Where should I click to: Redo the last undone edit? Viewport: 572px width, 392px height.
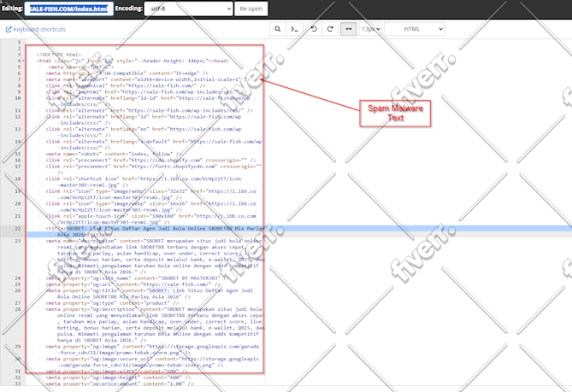[330, 29]
